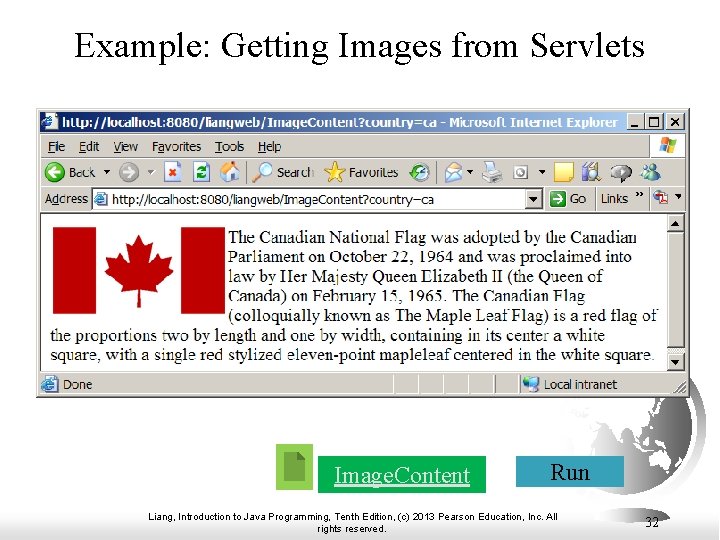Click green document icon beside ImageContent

294,467
